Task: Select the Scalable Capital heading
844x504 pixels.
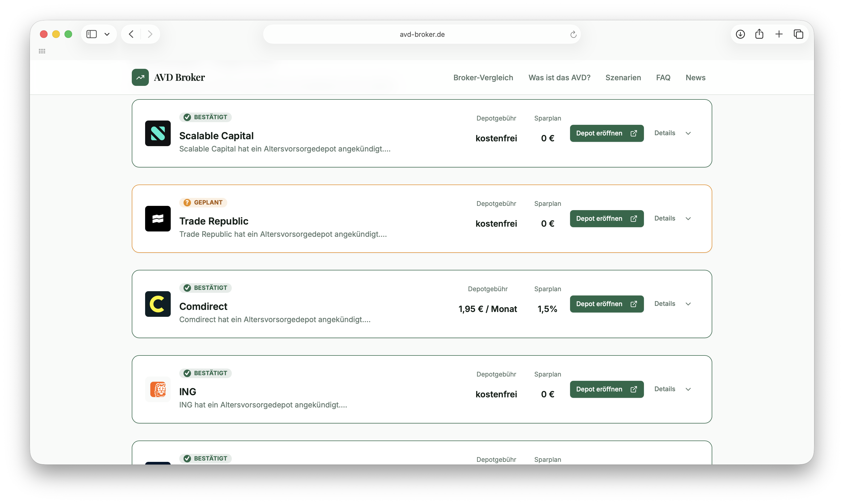Action: 216,136
